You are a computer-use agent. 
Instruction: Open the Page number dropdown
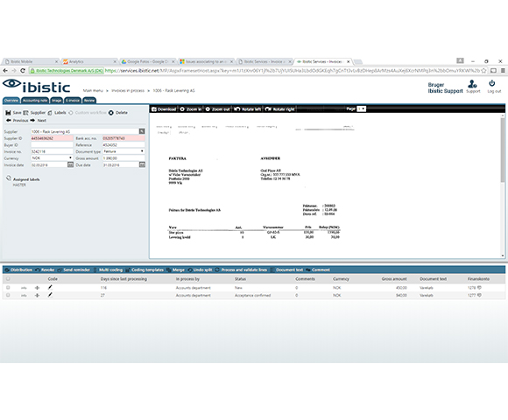point(361,108)
